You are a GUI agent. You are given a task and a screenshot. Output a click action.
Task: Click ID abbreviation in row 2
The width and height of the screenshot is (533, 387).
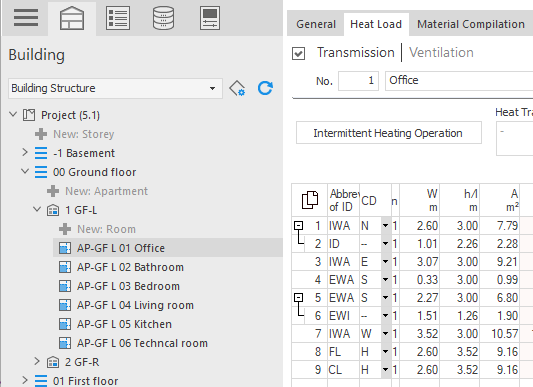point(343,244)
